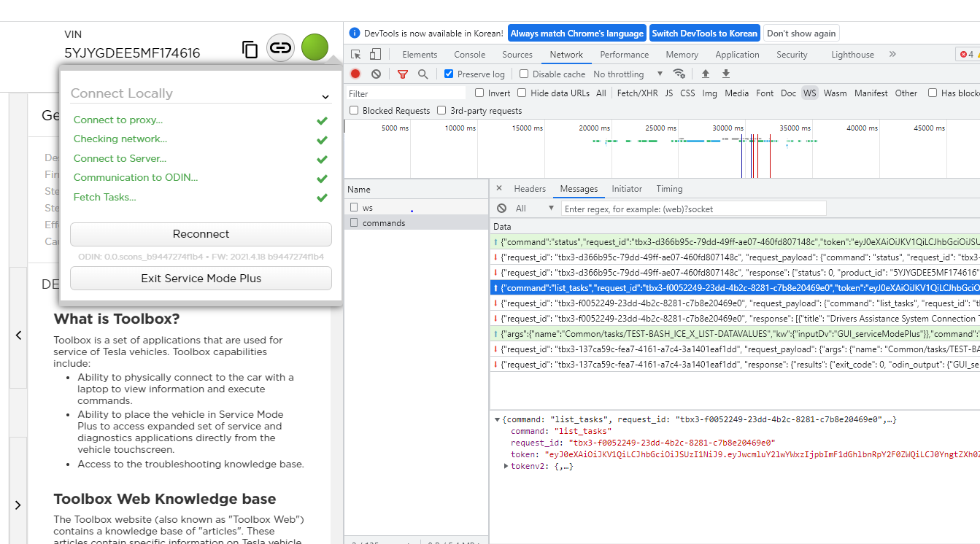
Task: Switch to the Timing tab of the request
Action: coord(669,189)
